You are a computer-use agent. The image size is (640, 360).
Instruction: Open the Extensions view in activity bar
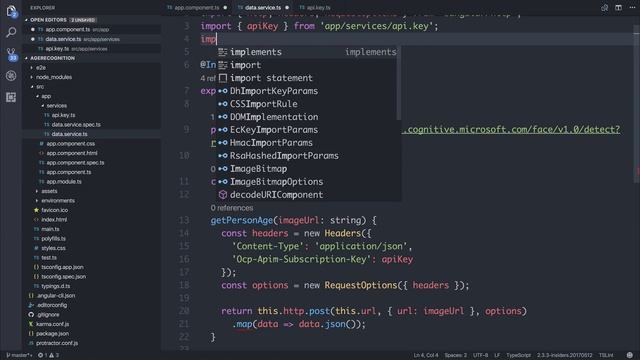pyautogui.click(x=11, y=97)
